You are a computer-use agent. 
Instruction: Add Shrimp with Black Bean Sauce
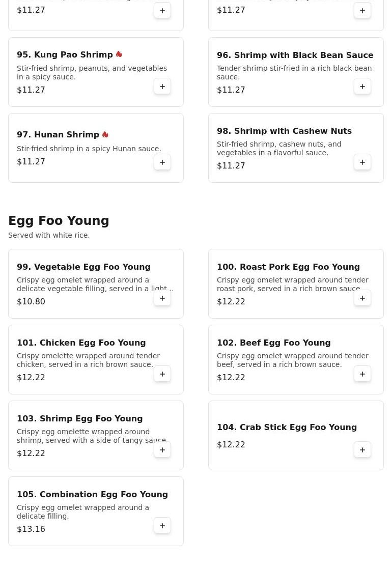[362, 87]
